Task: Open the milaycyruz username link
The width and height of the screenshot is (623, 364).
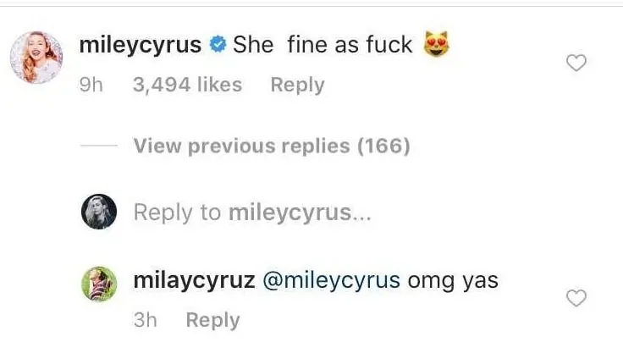Action: [195, 280]
